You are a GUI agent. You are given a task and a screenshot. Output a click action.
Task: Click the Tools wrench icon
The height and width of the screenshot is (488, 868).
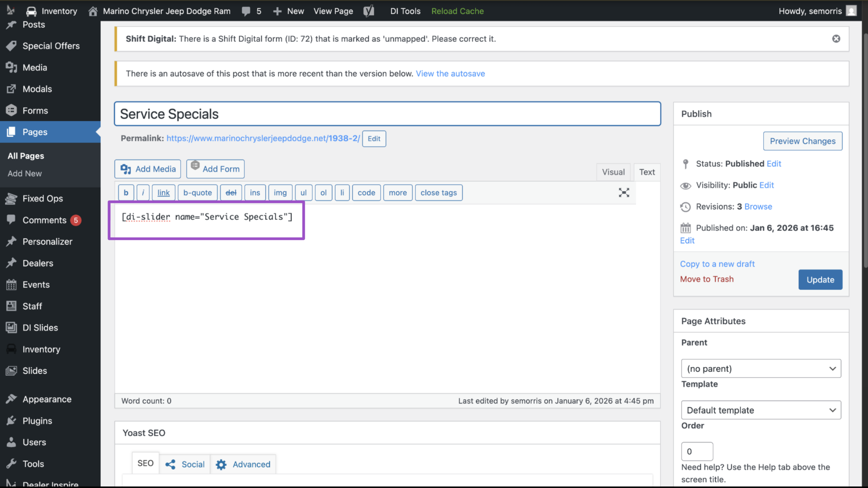[11, 464]
